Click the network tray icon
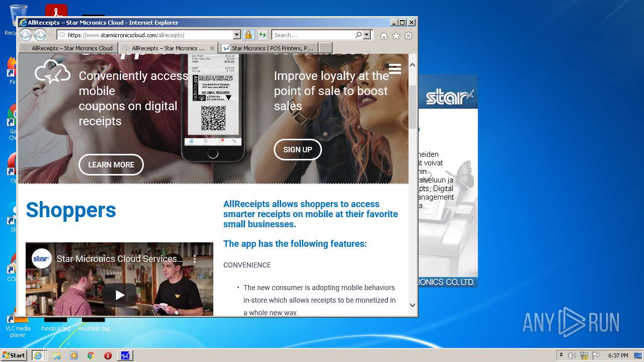The height and width of the screenshot is (362, 644). point(584,355)
